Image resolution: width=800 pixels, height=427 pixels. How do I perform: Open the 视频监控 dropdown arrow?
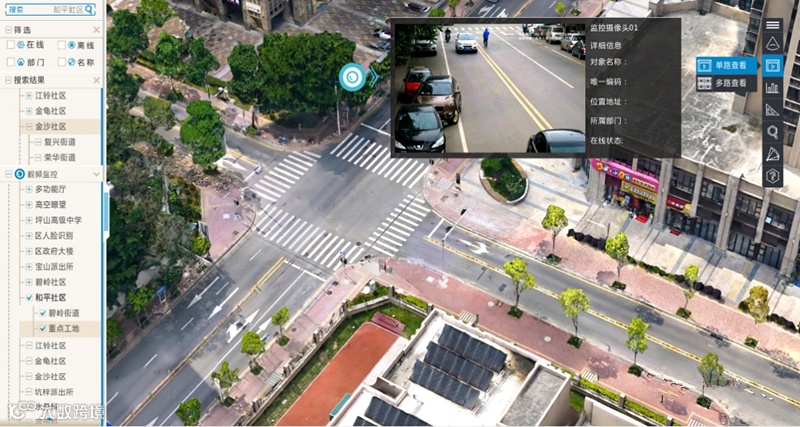coord(96,174)
